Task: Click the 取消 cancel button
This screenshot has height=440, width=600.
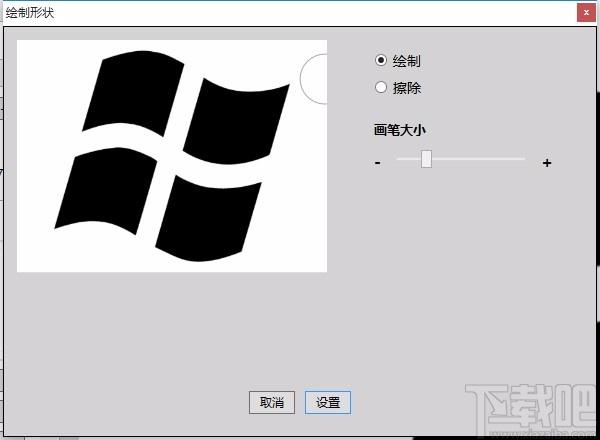Action: click(x=272, y=403)
